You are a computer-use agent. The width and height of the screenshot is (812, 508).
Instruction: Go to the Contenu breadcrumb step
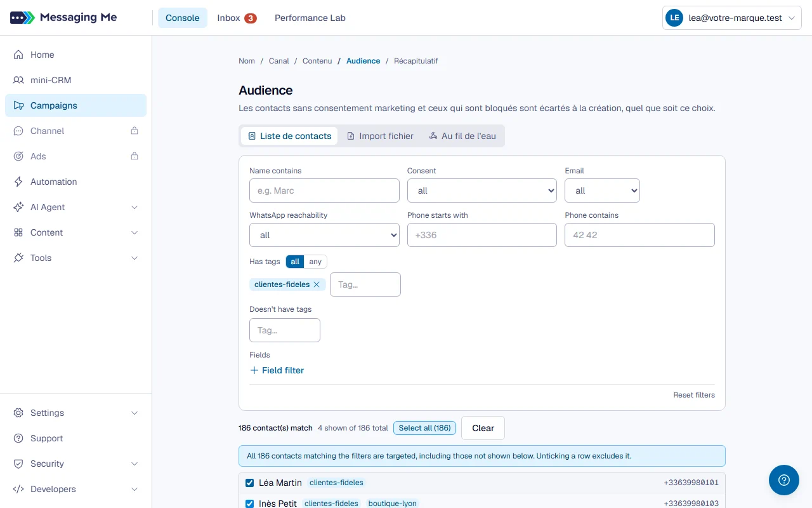tap(317, 61)
